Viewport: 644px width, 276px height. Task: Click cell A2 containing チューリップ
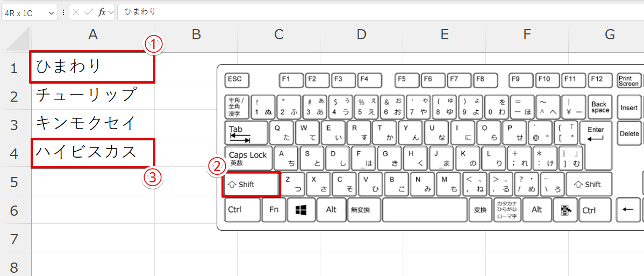(92, 96)
